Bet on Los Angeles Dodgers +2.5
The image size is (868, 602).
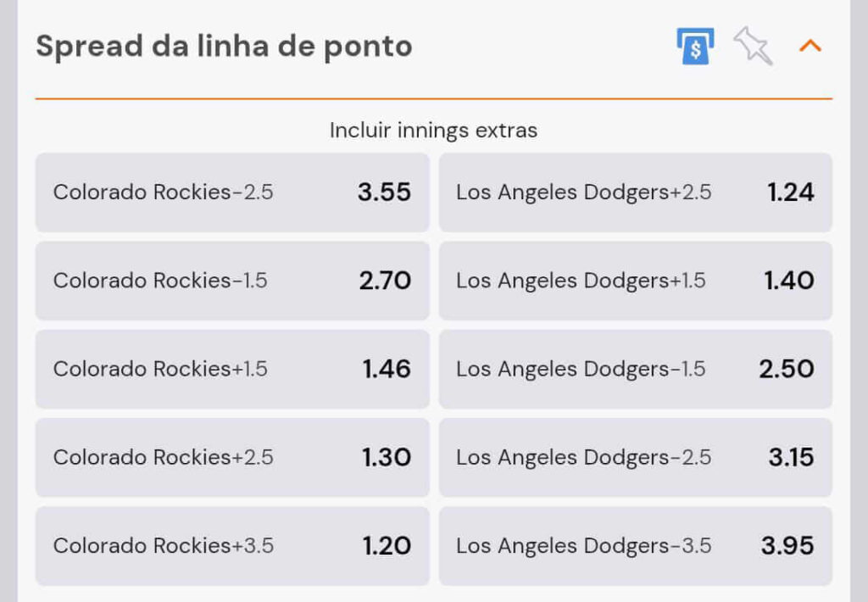pos(636,192)
